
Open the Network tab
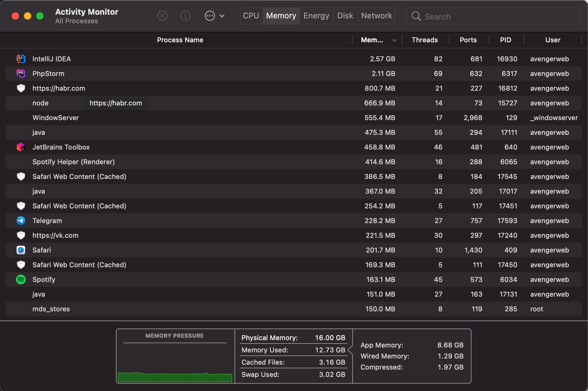click(x=376, y=16)
